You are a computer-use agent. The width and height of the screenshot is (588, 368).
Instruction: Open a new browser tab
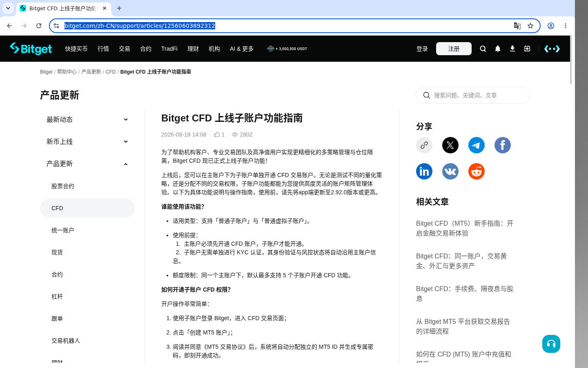[119, 8]
